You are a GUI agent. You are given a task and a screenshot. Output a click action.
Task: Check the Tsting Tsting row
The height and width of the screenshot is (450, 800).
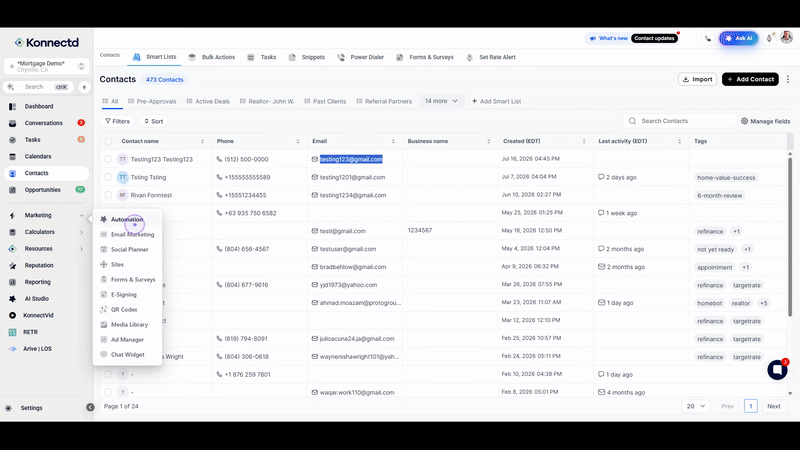(x=108, y=177)
